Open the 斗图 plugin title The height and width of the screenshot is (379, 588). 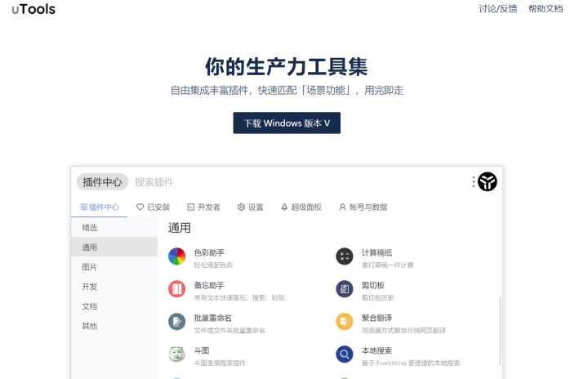(202, 350)
